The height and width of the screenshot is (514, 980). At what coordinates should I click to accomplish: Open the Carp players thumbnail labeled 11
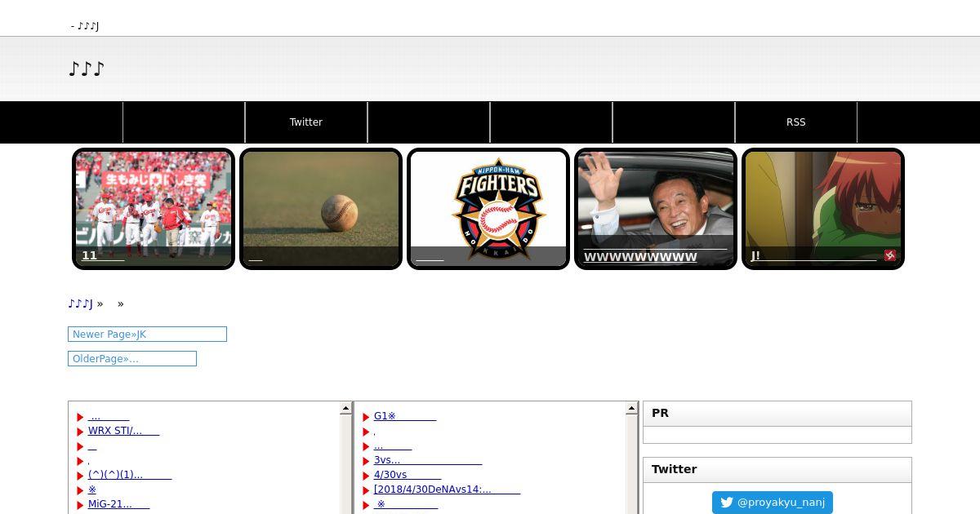[x=154, y=209]
